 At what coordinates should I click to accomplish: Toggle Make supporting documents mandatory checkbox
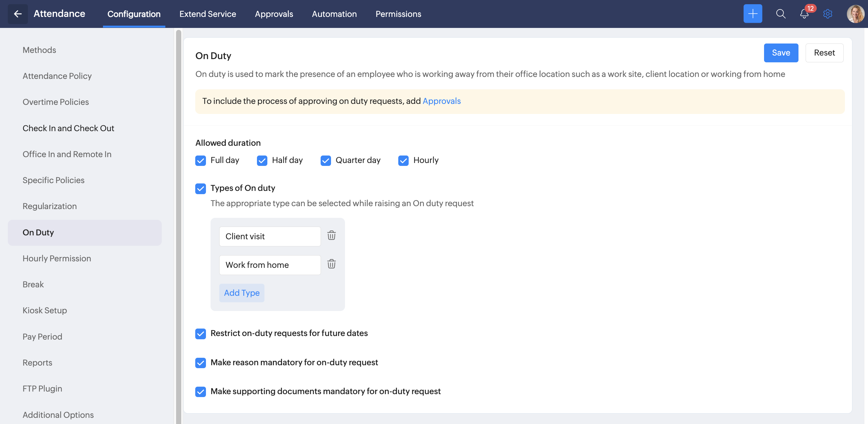click(x=200, y=392)
